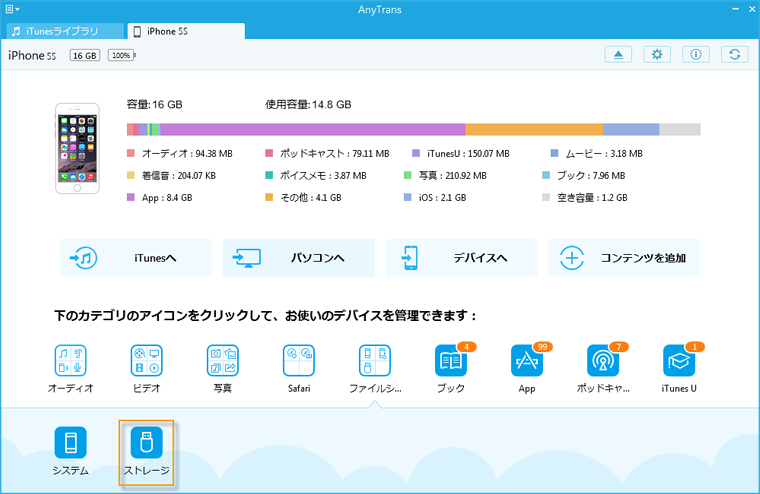Click the コンテンツを追加 button
The height and width of the screenshot is (494, 760).
[x=624, y=258]
